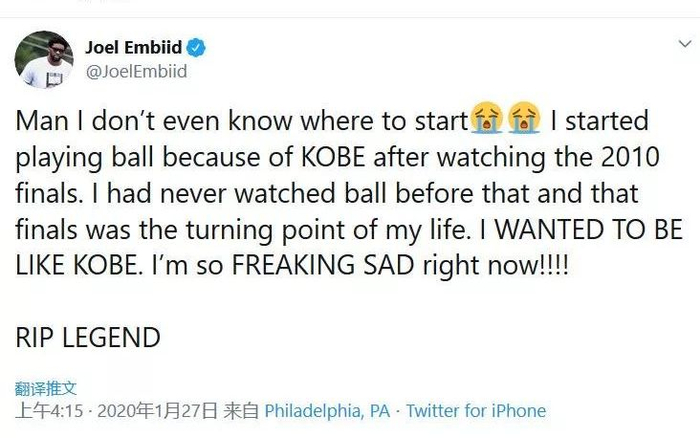Click the words I WANTED TO BE

570,228
